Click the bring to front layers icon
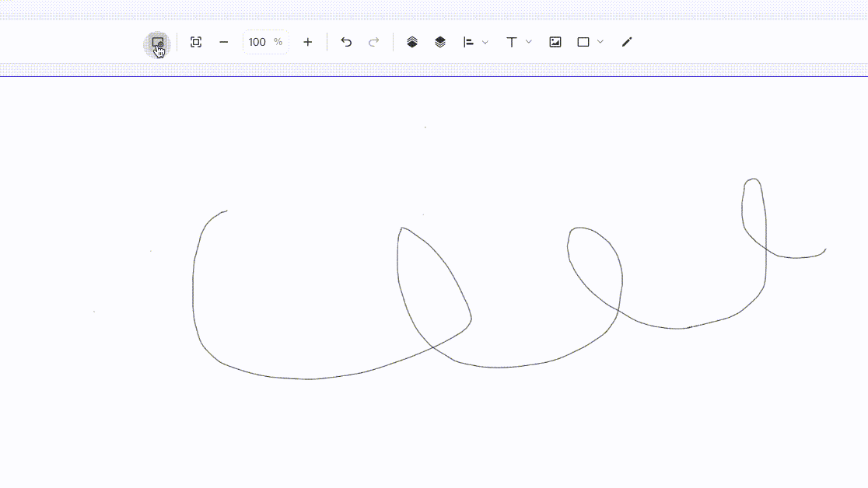Viewport: 868px width, 488px height. click(x=412, y=42)
